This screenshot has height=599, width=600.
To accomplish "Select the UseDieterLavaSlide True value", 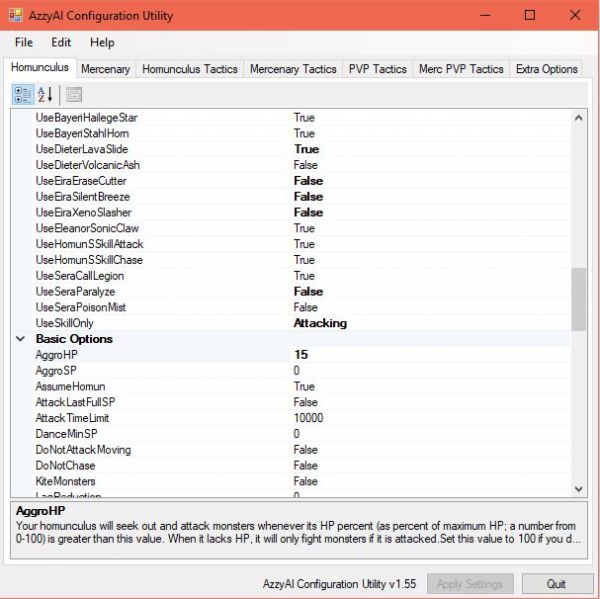I will point(306,149).
